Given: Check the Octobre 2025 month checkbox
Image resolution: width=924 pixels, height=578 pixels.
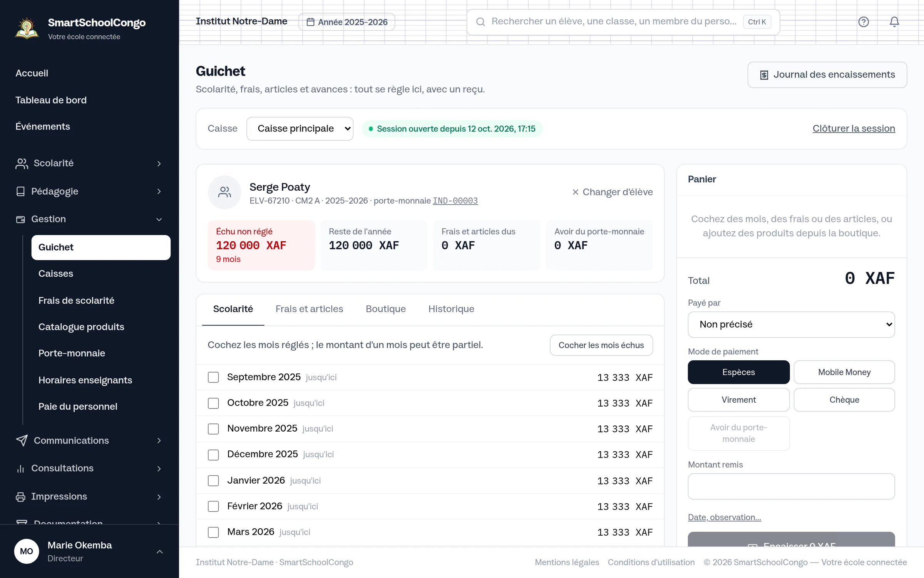Looking at the screenshot, I should pyautogui.click(x=213, y=403).
